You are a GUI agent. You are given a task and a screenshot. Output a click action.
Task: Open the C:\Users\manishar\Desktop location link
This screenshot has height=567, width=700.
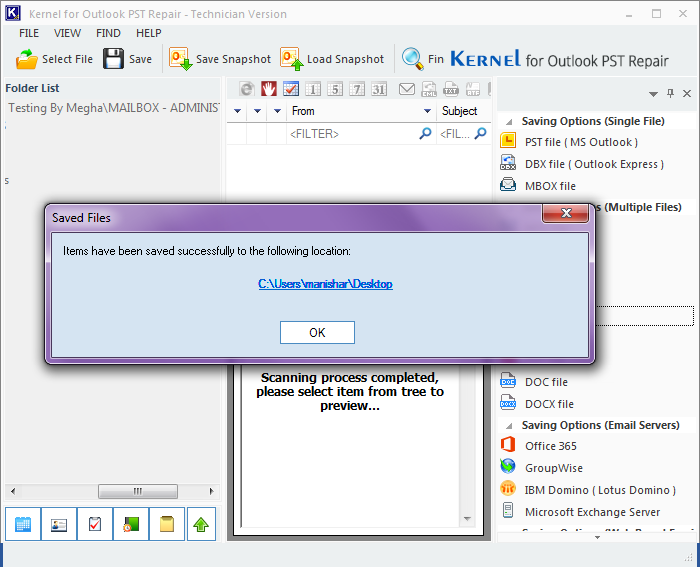coord(325,284)
